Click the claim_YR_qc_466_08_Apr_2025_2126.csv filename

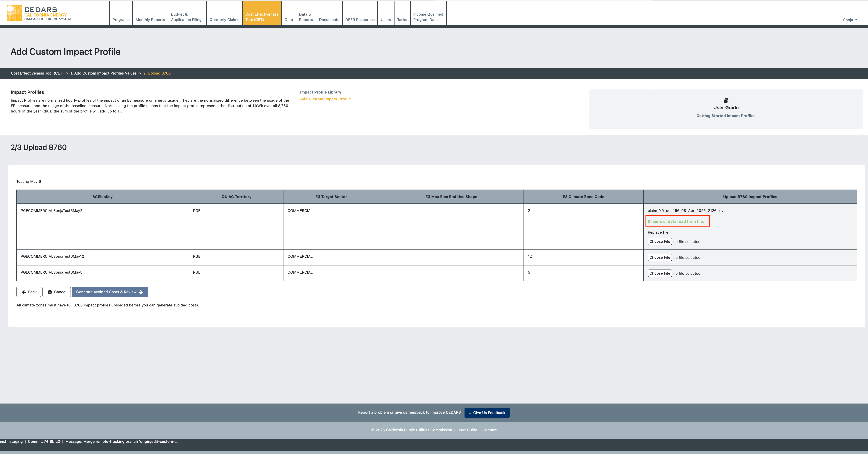[685, 211]
